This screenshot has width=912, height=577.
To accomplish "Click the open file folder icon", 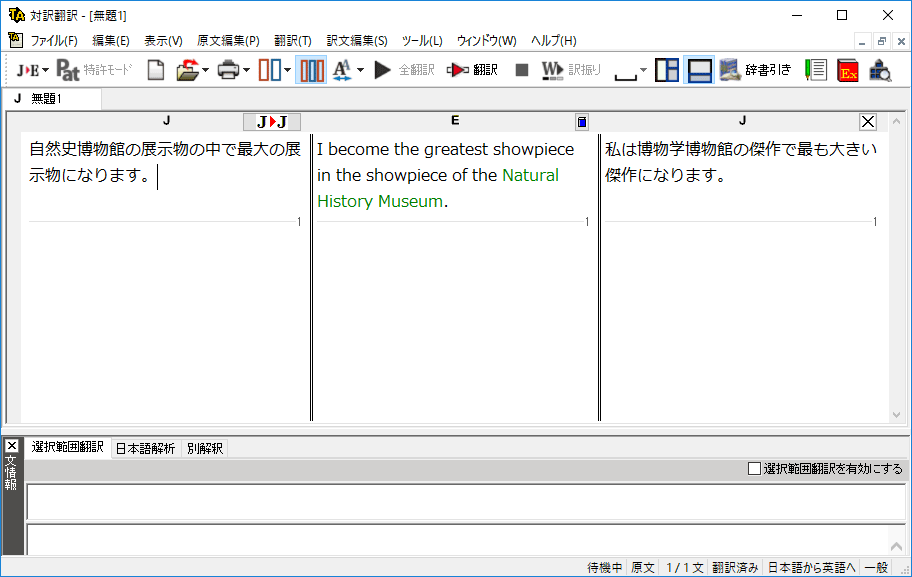I will click(x=187, y=70).
